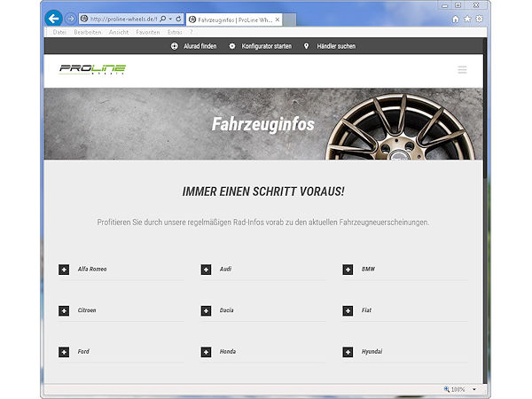Maximize the browser window
Image resolution: width=532 pixels, height=399 pixels.
click(x=458, y=5)
